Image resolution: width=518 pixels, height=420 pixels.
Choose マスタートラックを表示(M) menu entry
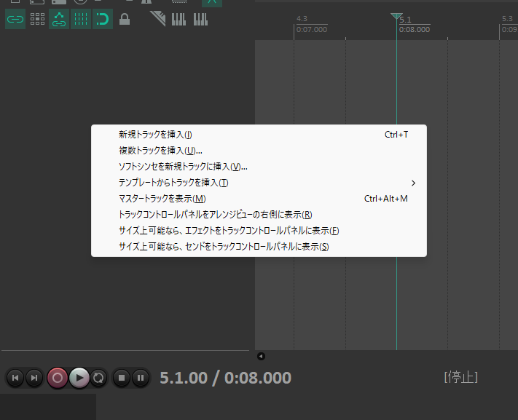pyautogui.click(x=259, y=199)
